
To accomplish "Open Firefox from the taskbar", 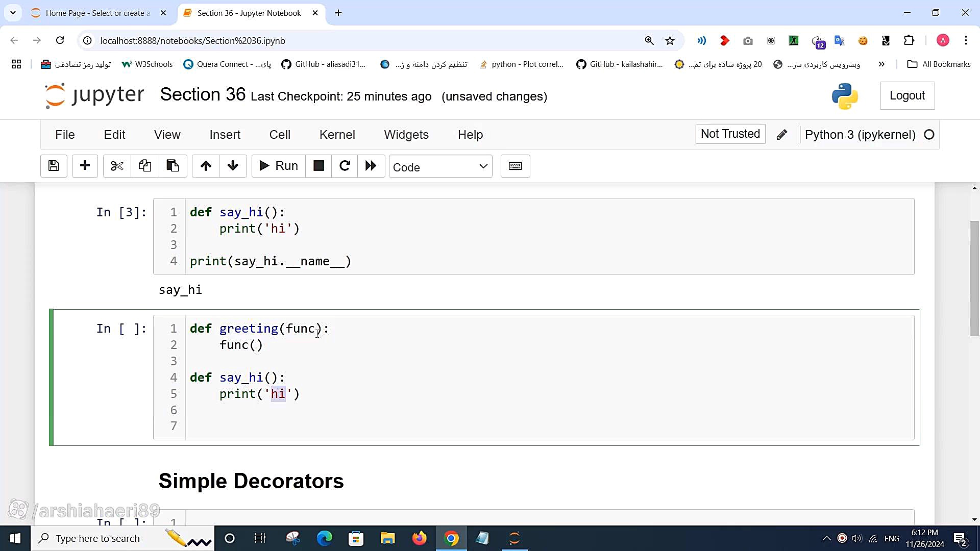I will [x=419, y=538].
